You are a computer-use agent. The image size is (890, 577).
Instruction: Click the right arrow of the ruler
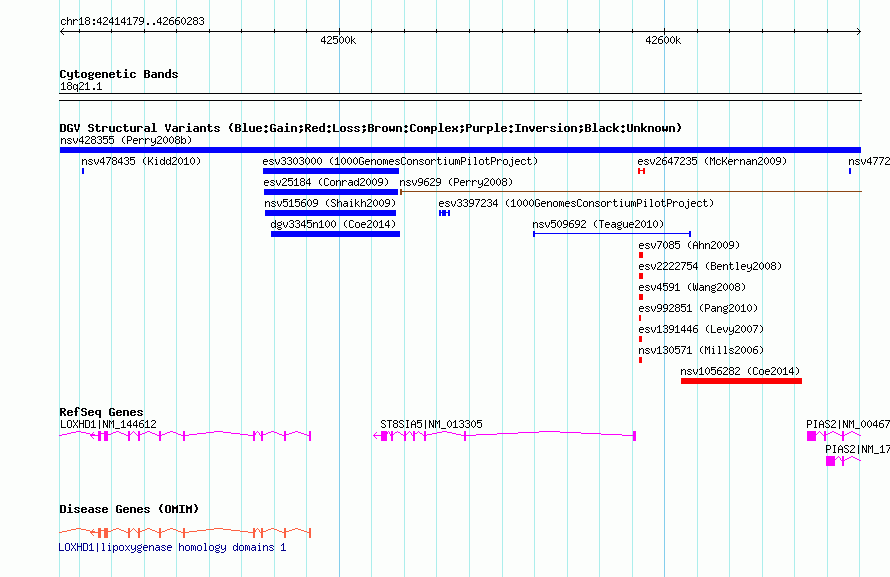858,32
